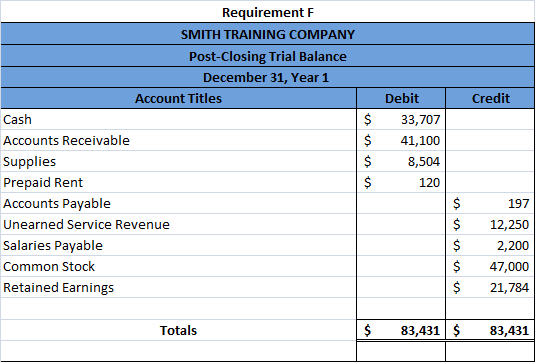This screenshot has height=362, width=535.
Task: Select the 'Supplies' account cell
Action: (x=178, y=161)
